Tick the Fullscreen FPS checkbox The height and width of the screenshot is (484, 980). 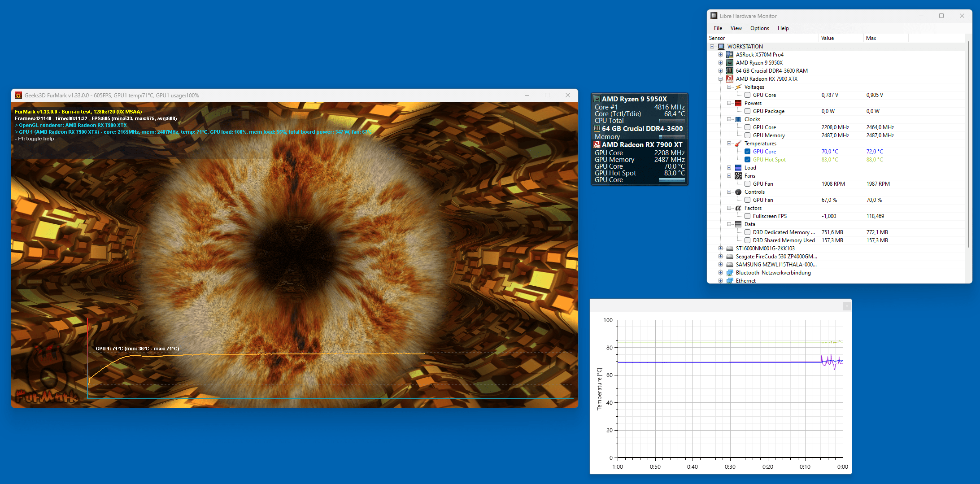(747, 216)
